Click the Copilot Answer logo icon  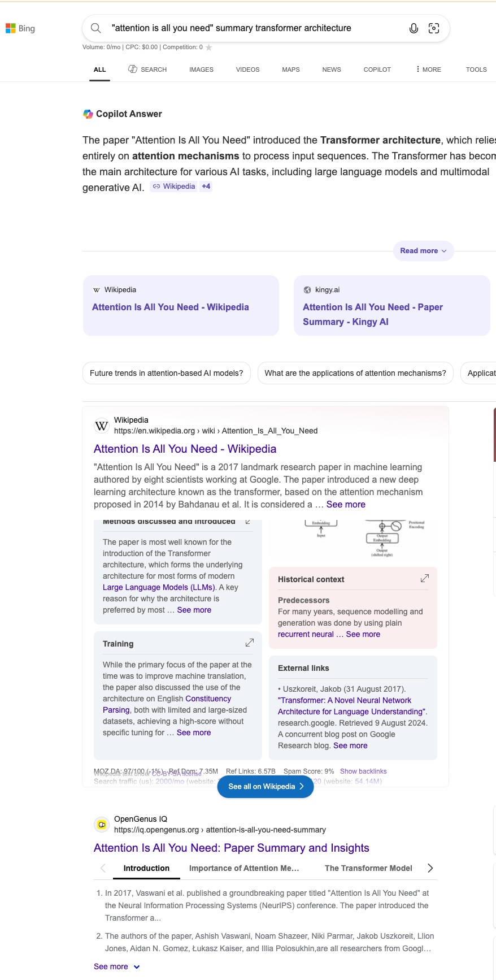pos(88,114)
